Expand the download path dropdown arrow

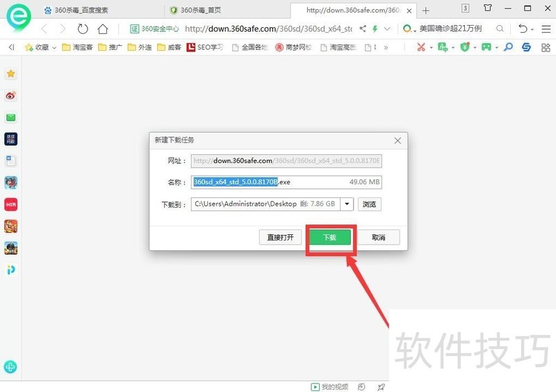(x=347, y=204)
